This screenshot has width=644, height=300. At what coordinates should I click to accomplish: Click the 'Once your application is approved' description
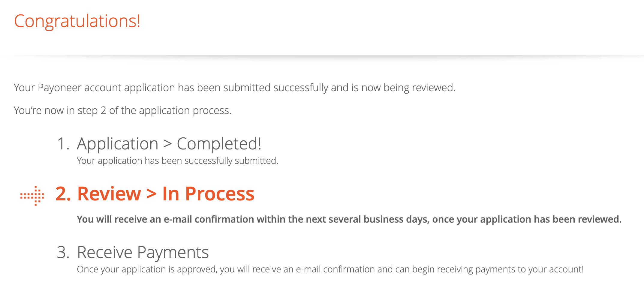(x=330, y=270)
